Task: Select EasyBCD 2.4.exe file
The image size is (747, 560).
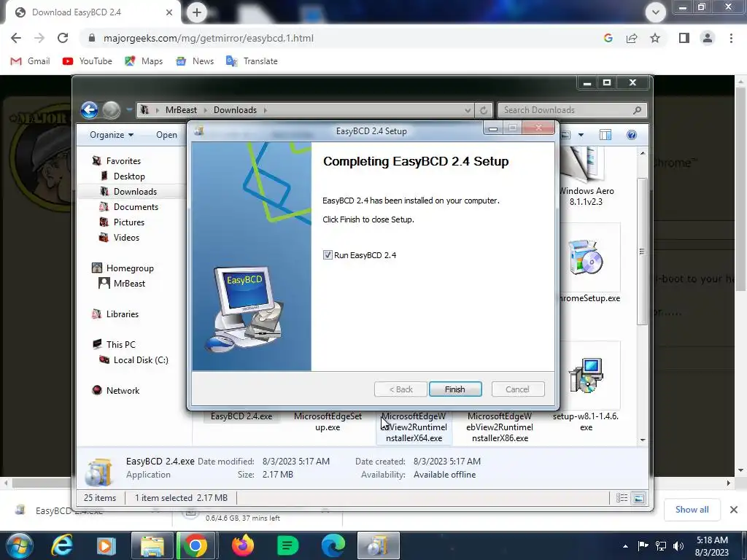Action: 241,416
